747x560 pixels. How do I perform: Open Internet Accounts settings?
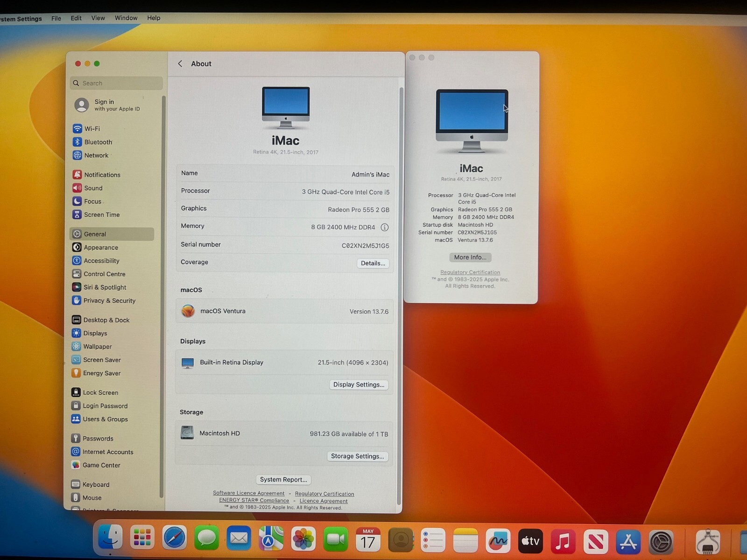[102, 452]
